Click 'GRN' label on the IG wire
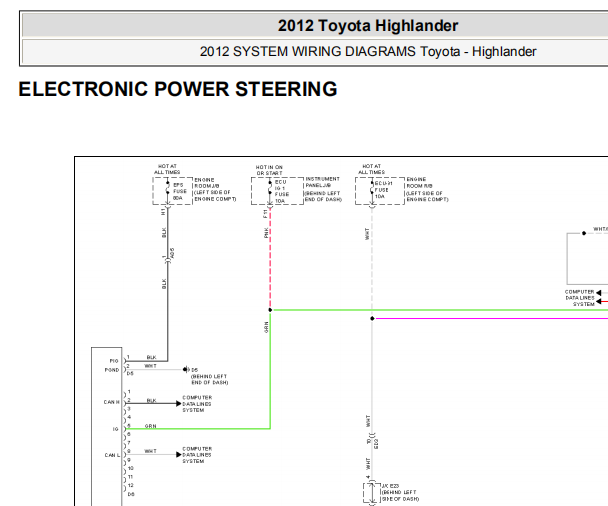 (150, 426)
